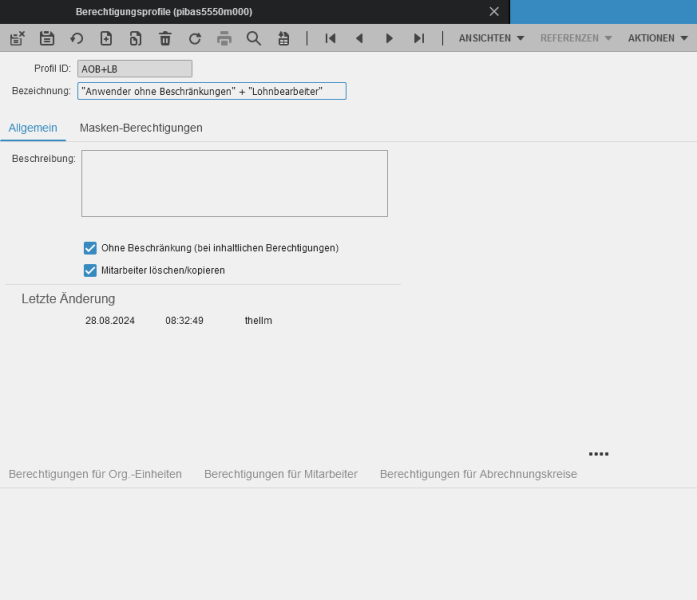The image size is (697, 600).
Task: Click the date 28.08.2024
Action: [x=110, y=320]
